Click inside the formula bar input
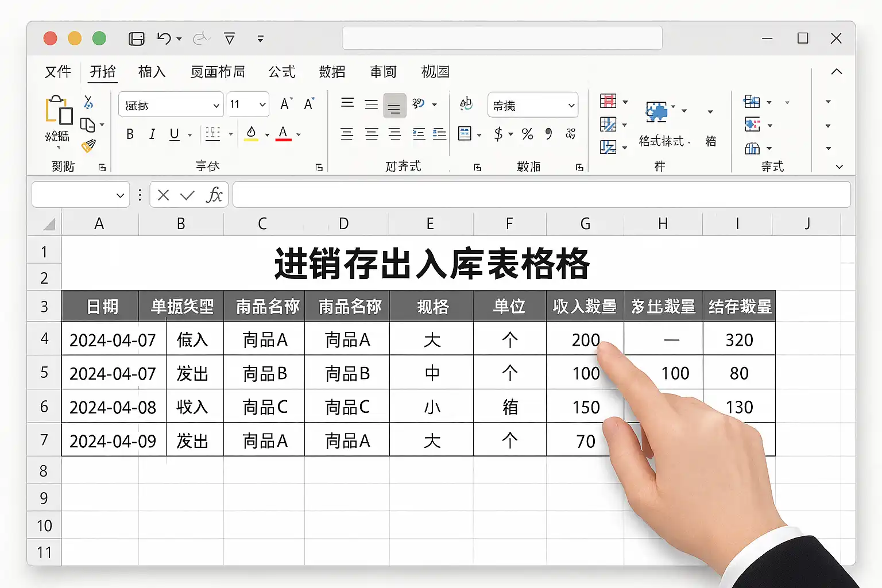 tap(541, 195)
